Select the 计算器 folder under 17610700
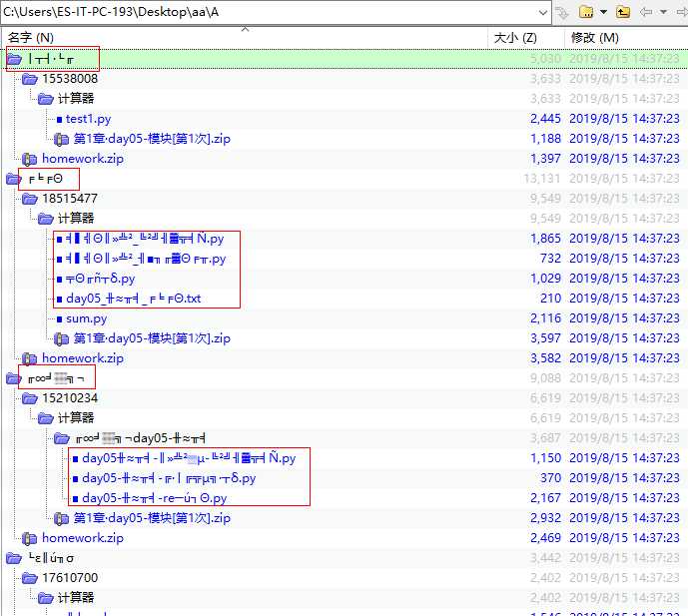 76,598
